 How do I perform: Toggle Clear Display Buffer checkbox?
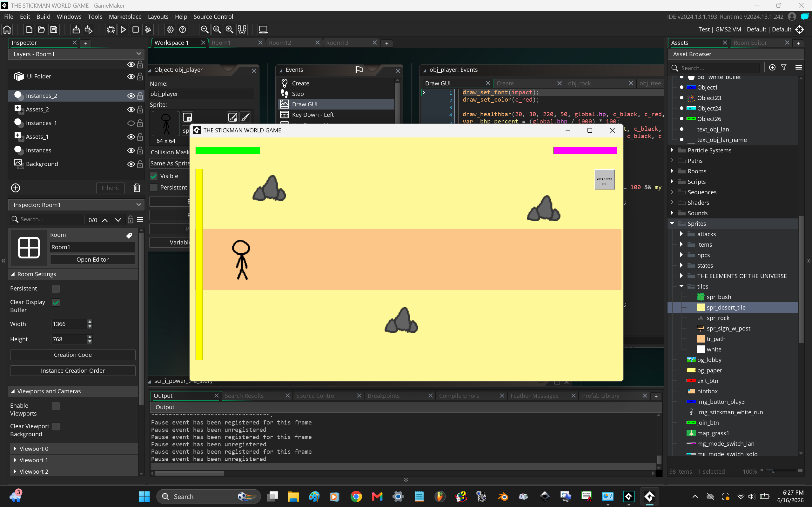pyautogui.click(x=56, y=303)
